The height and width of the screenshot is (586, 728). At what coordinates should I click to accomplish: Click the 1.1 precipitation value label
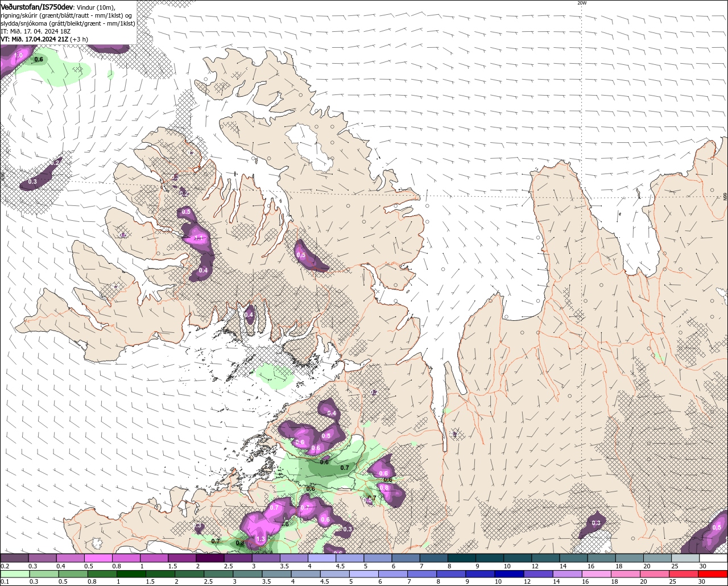click(x=198, y=238)
